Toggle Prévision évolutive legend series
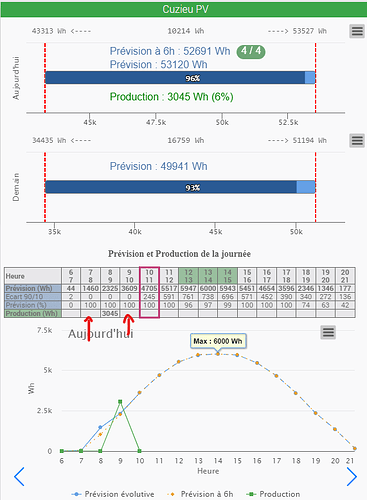This screenshot has width=367, height=500. pos(113,494)
